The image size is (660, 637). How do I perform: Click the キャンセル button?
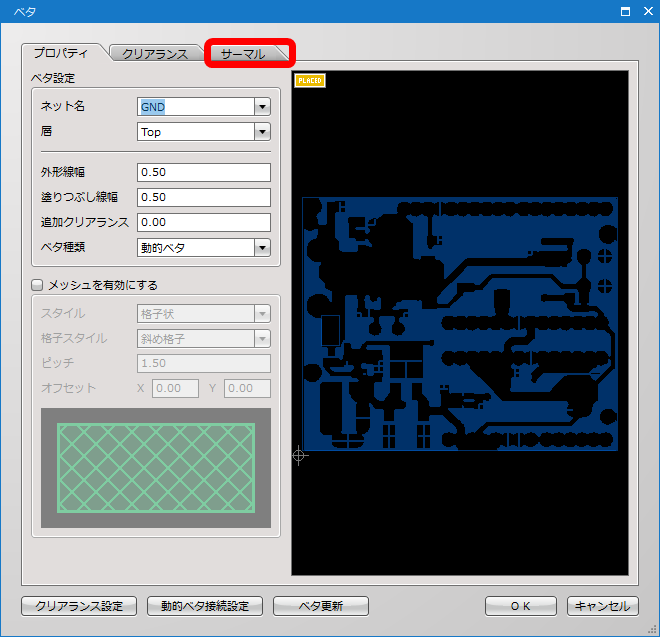point(602,606)
